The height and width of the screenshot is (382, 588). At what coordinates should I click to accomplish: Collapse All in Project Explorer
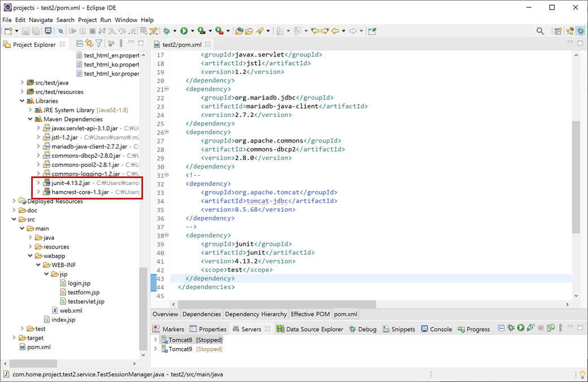click(80, 44)
